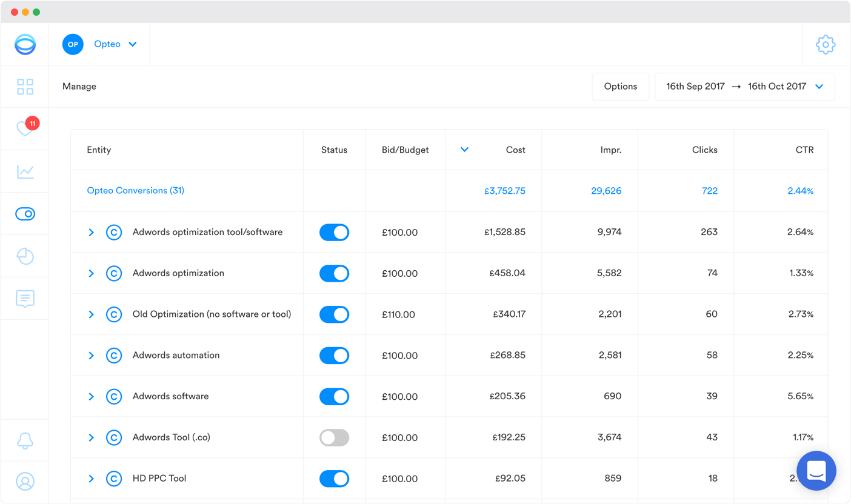The image size is (851, 504).
Task: Open the Opteo Conversions (31) link
Action: 136,191
